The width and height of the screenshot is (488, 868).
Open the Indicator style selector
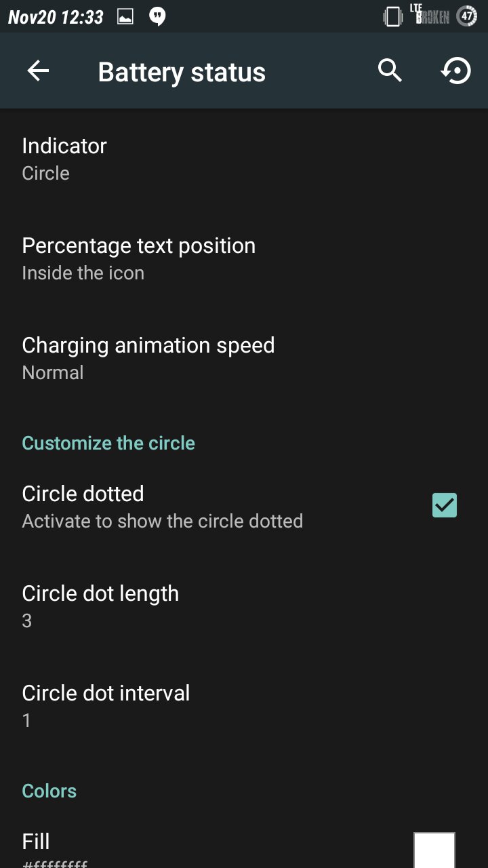(64, 159)
